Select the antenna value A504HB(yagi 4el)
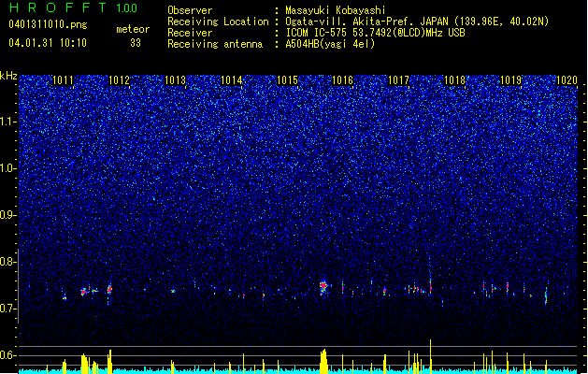 click(x=330, y=44)
